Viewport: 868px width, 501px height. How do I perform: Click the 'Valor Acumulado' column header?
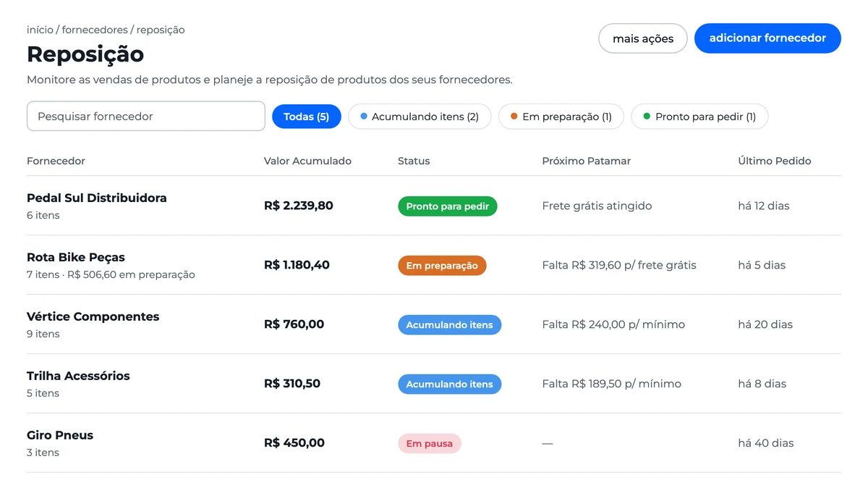click(307, 161)
